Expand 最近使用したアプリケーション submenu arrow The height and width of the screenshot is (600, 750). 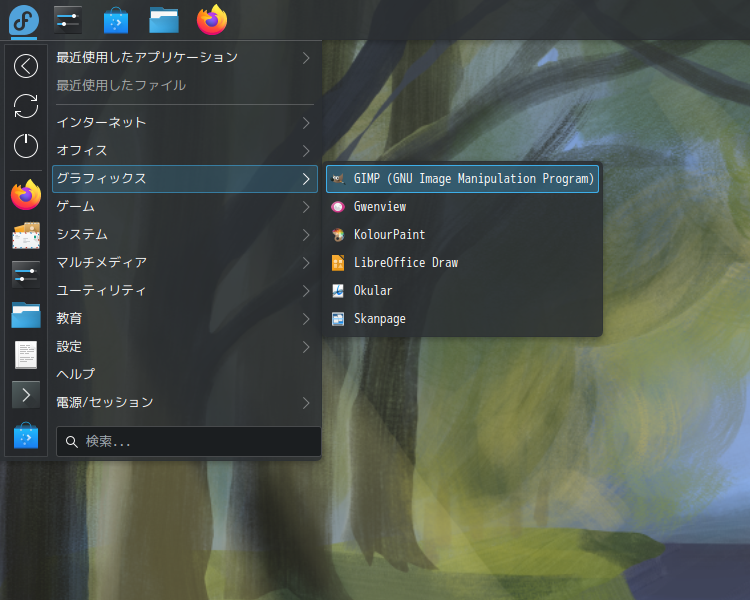306,58
